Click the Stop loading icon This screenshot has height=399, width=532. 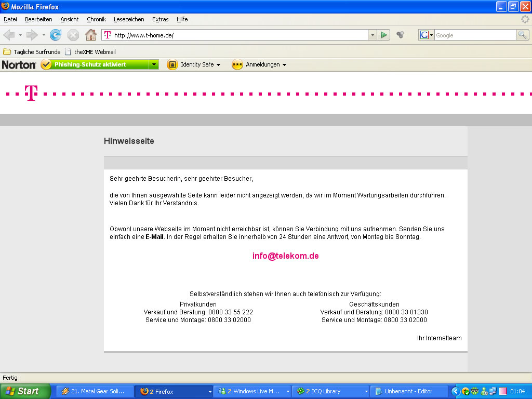(73, 35)
